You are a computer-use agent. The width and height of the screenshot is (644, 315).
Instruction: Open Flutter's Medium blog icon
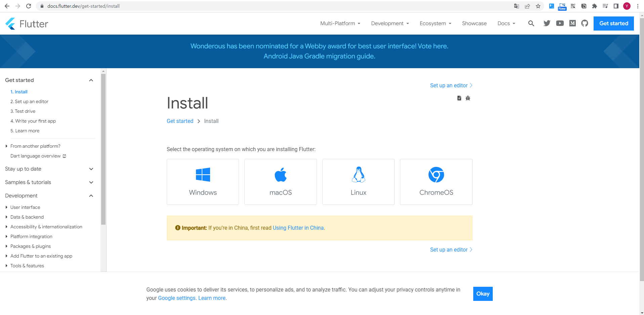pos(572,23)
